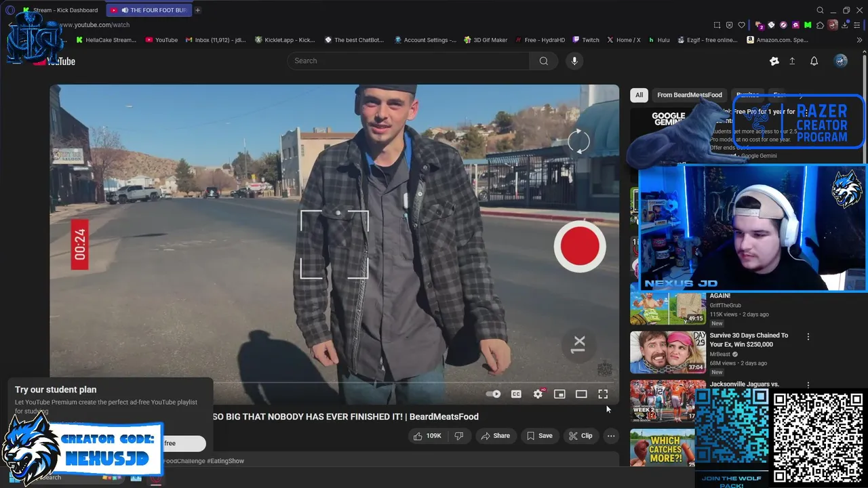The width and height of the screenshot is (868, 488).
Task: Switch to the Stream - Kick Dashboard tab
Action: click(60, 10)
